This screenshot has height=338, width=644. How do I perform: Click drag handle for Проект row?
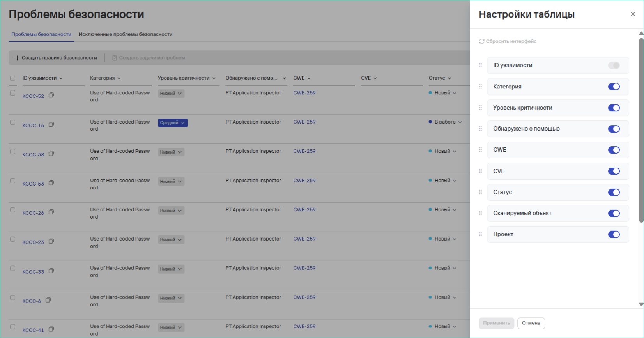point(480,234)
